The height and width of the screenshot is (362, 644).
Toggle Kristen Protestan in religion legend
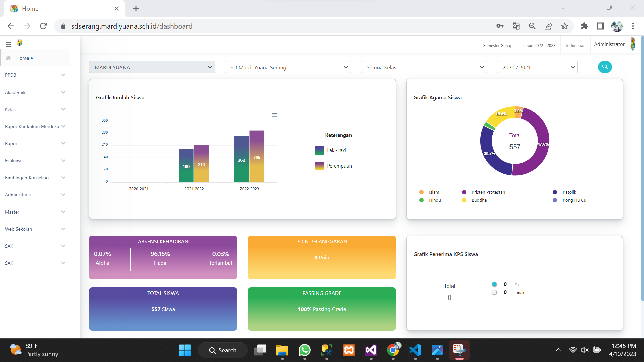(x=488, y=192)
